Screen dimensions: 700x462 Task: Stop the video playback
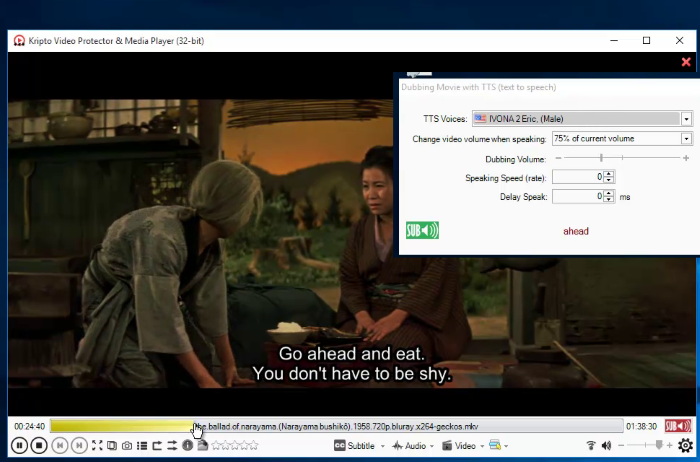click(x=39, y=445)
